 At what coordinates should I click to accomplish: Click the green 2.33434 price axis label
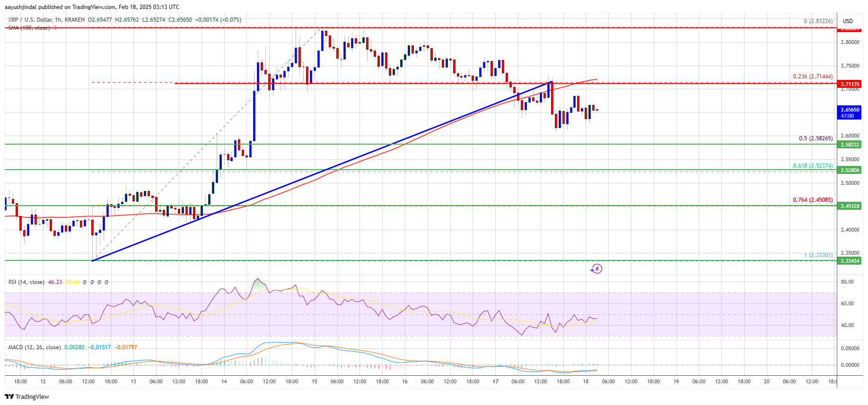click(x=850, y=261)
